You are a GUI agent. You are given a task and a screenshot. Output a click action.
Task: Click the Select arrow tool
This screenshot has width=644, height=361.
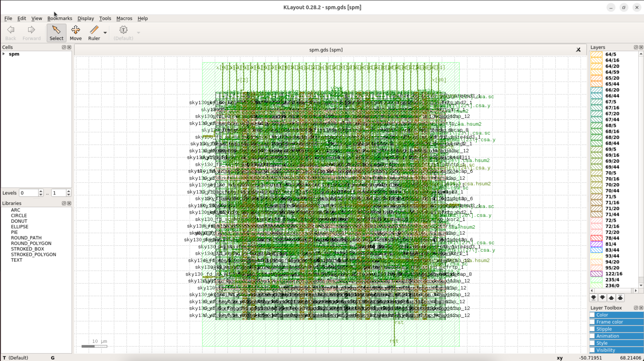tap(56, 33)
